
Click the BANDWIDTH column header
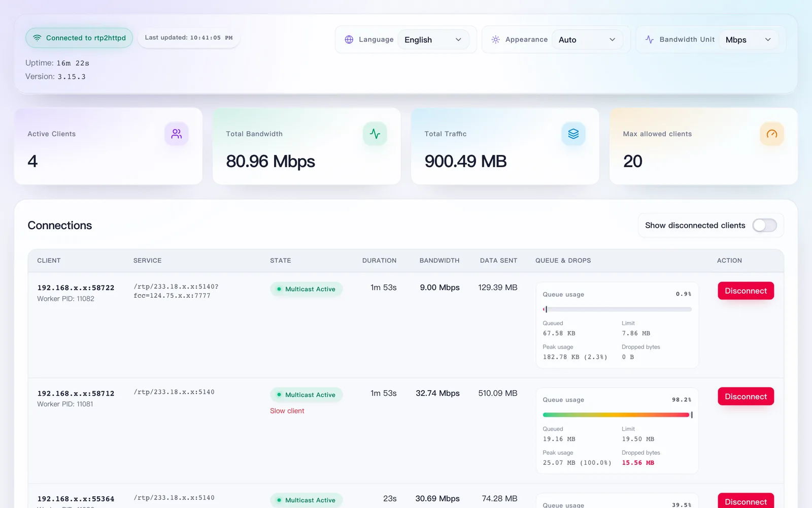click(439, 261)
